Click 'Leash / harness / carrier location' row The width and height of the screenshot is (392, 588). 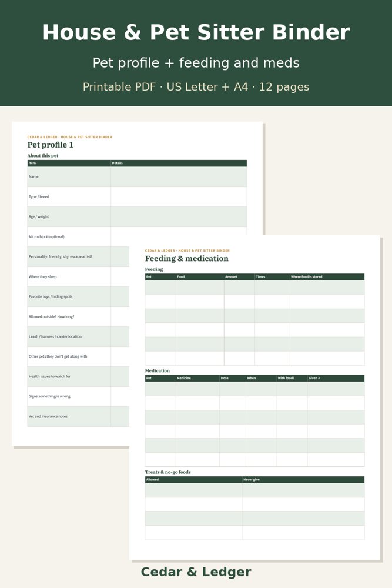coord(78,336)
